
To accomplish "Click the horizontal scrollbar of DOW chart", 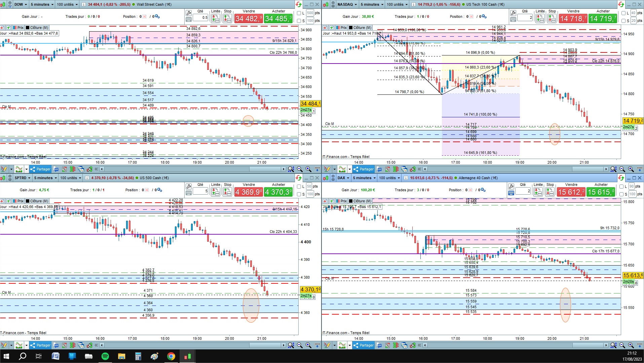I will pos(193,169).
